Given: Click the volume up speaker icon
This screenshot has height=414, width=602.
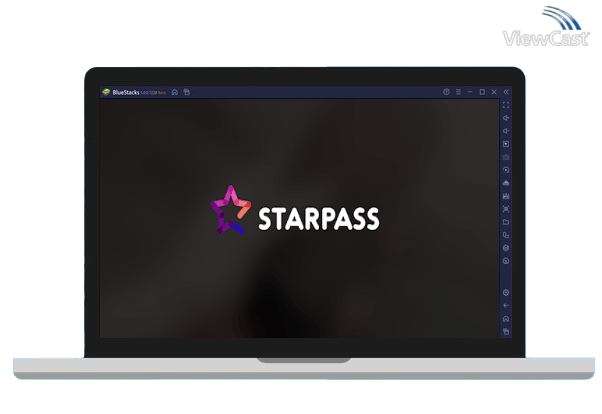Looking at the screenshot, I should 506,118.
